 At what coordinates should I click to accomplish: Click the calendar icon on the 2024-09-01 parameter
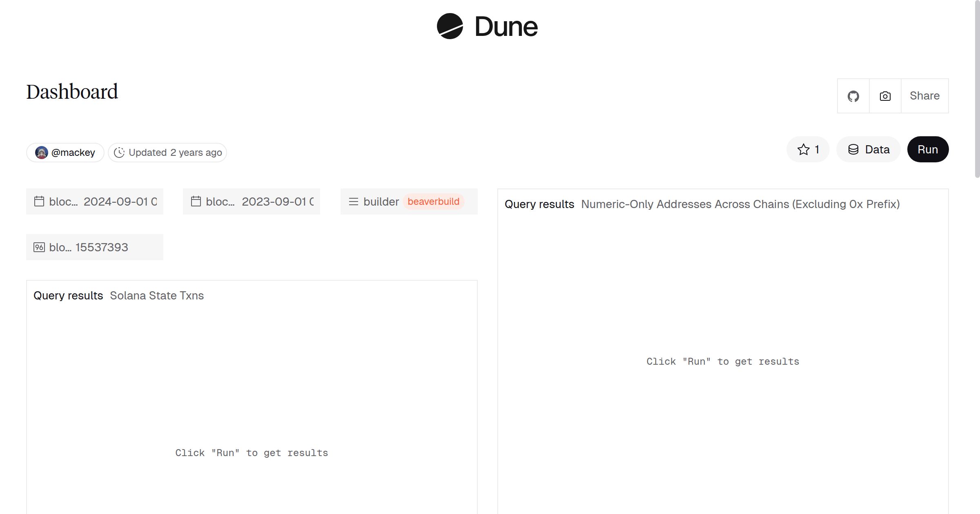pyautogui.click(x=39, y=202)
